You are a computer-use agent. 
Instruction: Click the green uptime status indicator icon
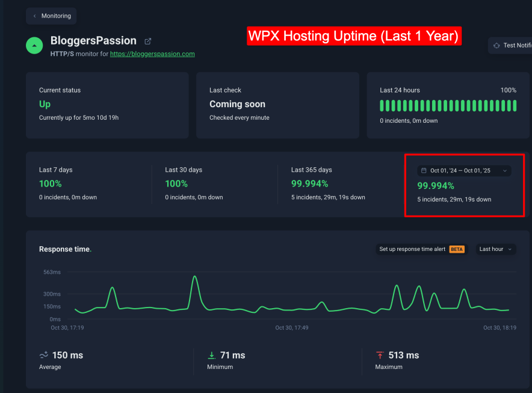click(x=34, y=45)
